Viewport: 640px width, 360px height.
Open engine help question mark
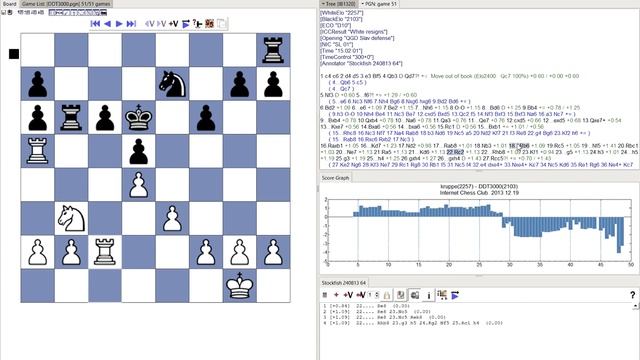tap(632, 295)
